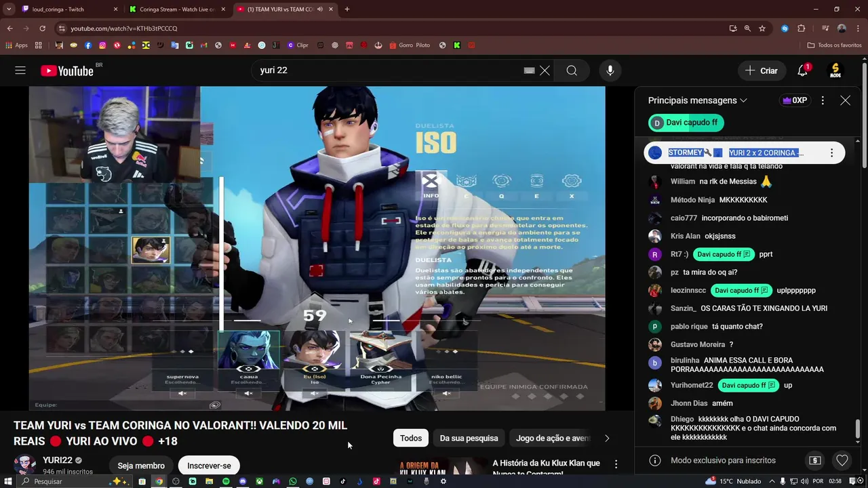The width and height of the screenshot is (868, 488).
Task: Send heart reaction in chat
Action: (842, 460)
